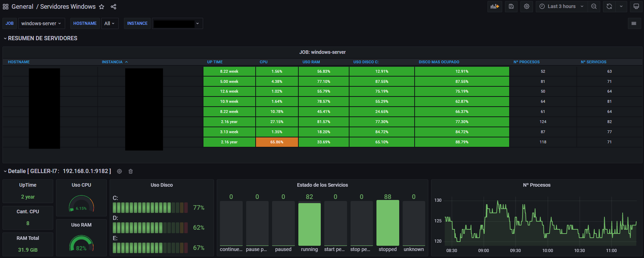Open the Last 3 hours time picker
This screenshot has height=258, width=644.
(562, 6)
